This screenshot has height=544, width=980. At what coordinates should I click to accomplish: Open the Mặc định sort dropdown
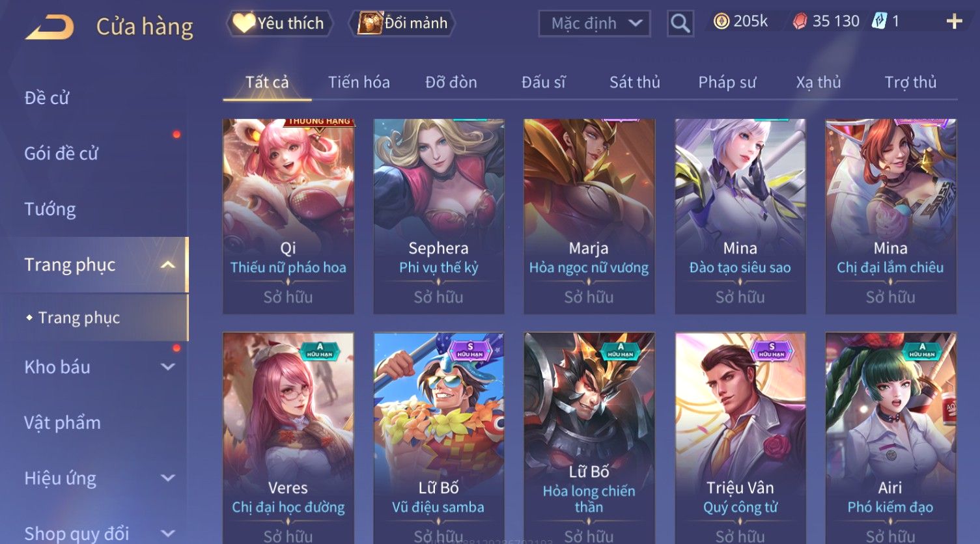point(595,24)
